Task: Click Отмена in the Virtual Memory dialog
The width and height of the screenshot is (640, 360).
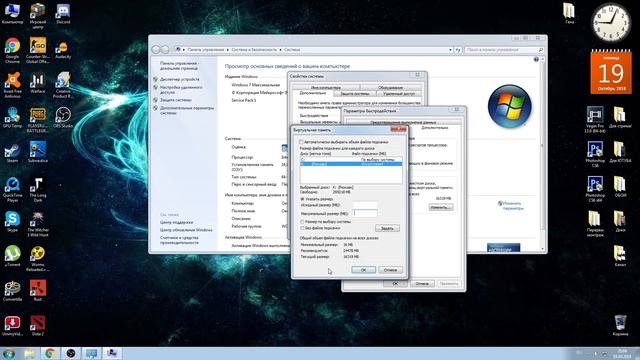Action: click(390, 270)
